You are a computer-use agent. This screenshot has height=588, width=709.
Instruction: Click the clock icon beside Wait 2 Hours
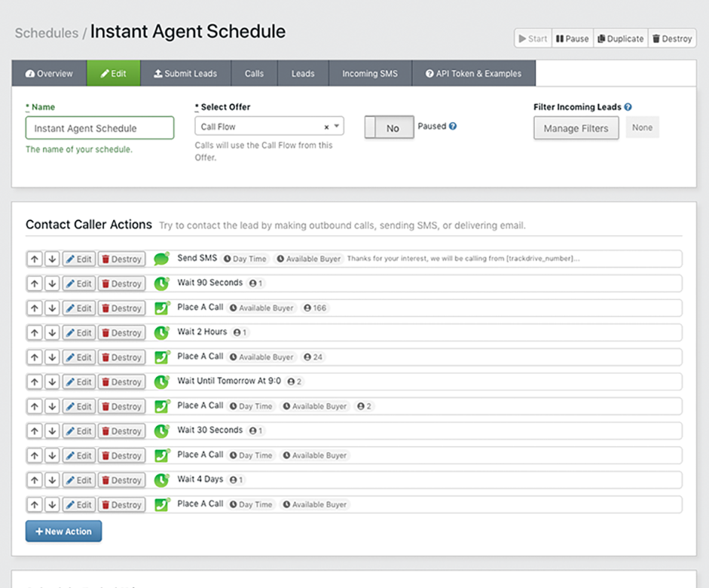point(162,332)
